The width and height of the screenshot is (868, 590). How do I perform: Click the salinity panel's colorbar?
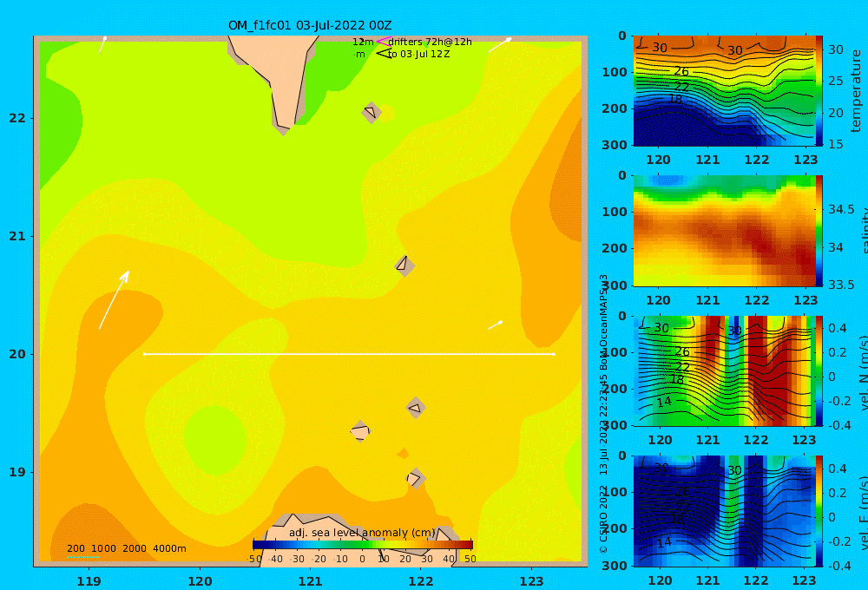click(819, 231)
